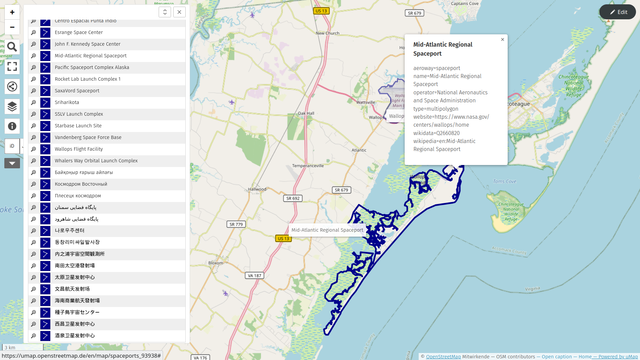
Task: Select 太原卫星发射中心 row
Action: pyautogui.click(x=107, y=277)
